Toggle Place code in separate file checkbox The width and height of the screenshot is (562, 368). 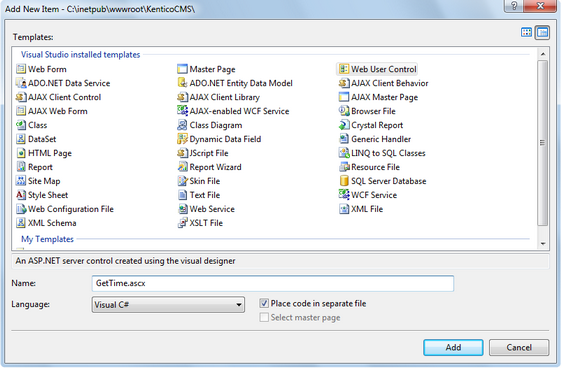pyautogui.click(x=264, y=303)
